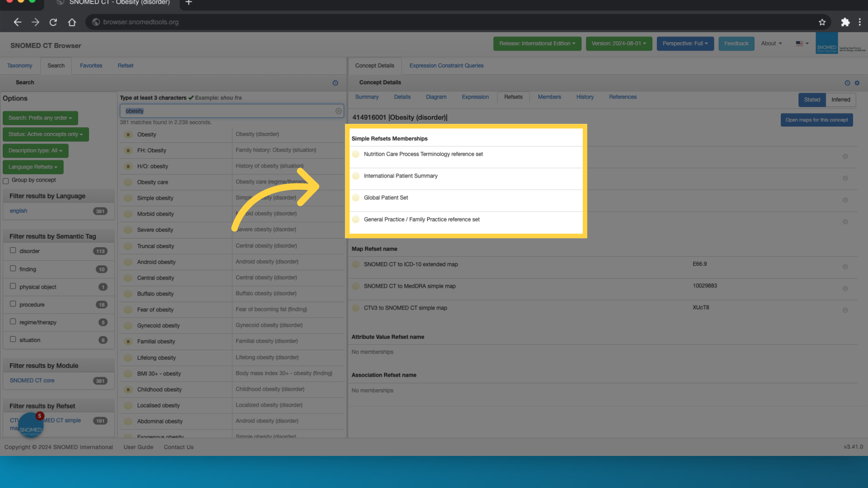Click the search panel history clock icon
This screenshot has height=488, width=868.
pyautogui.click(x=335, y=83)
